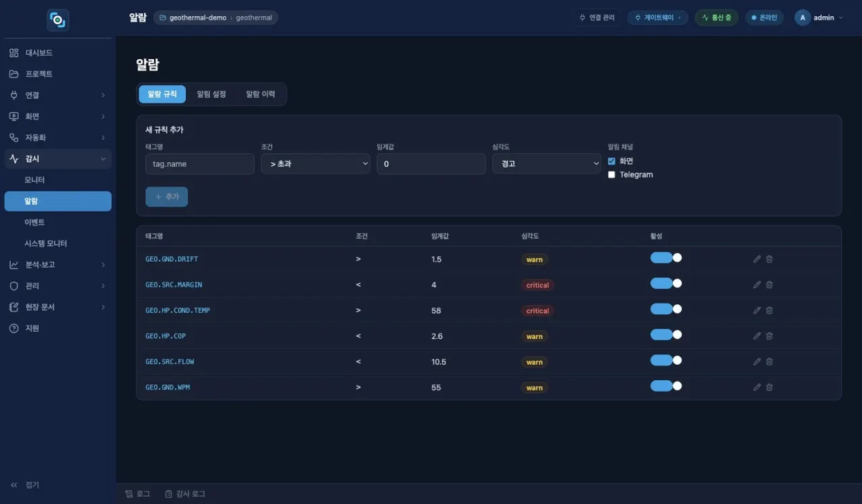Edit the GEO.SRC.FLOW rule pencil icon

(757, 361)
